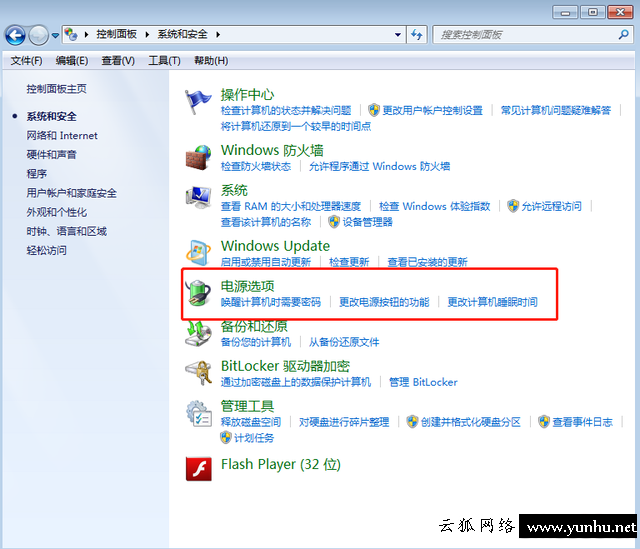
Task: Click 备份您的计算机 link
Action: (256, 342)
